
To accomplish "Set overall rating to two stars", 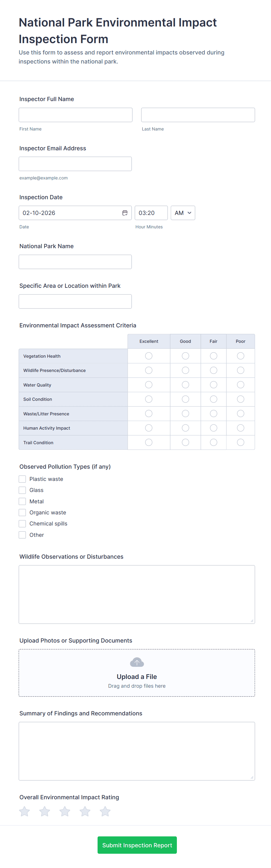I will point(45,811).
